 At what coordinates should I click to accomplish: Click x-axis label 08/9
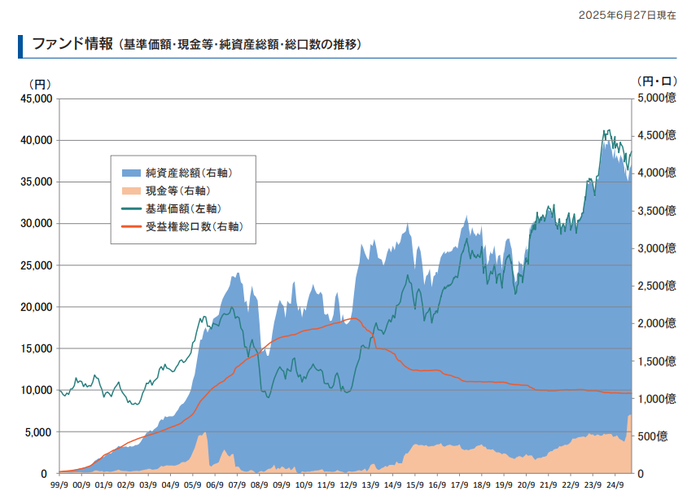click(x=259, y=485)
